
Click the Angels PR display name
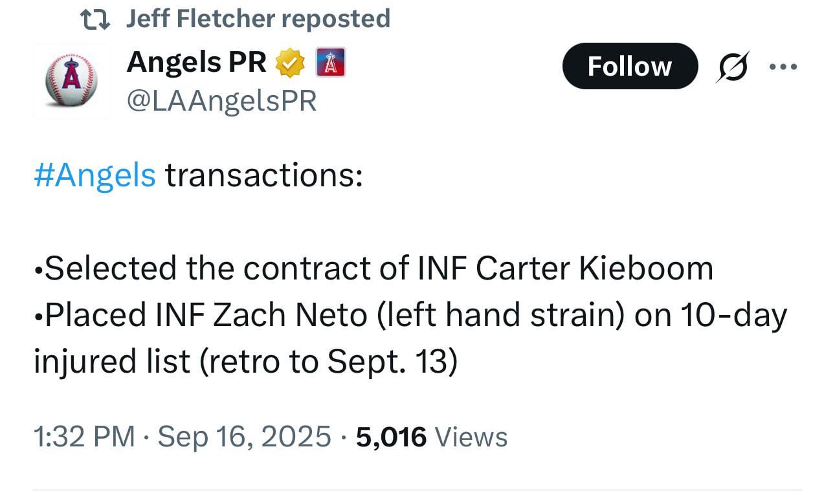coord(196,63)
